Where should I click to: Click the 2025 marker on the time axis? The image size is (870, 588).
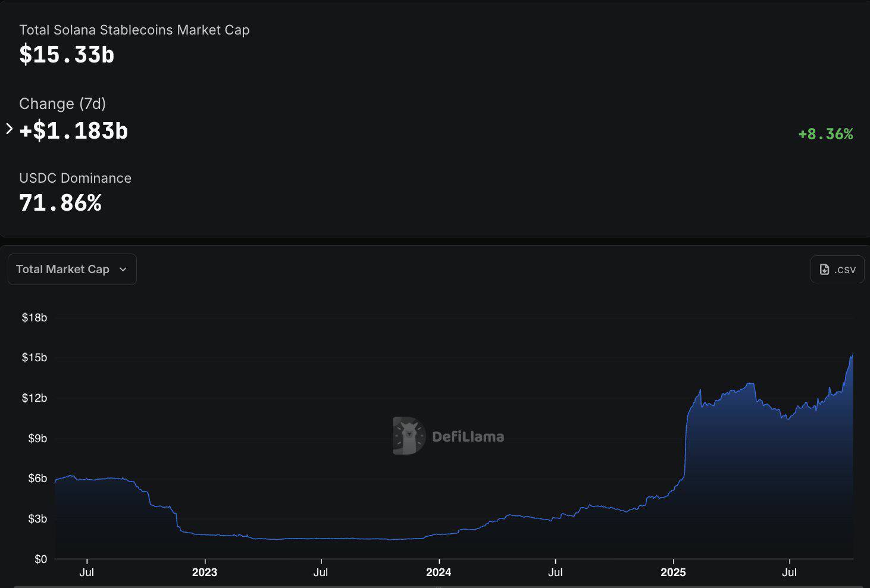[x=673, y=572]
